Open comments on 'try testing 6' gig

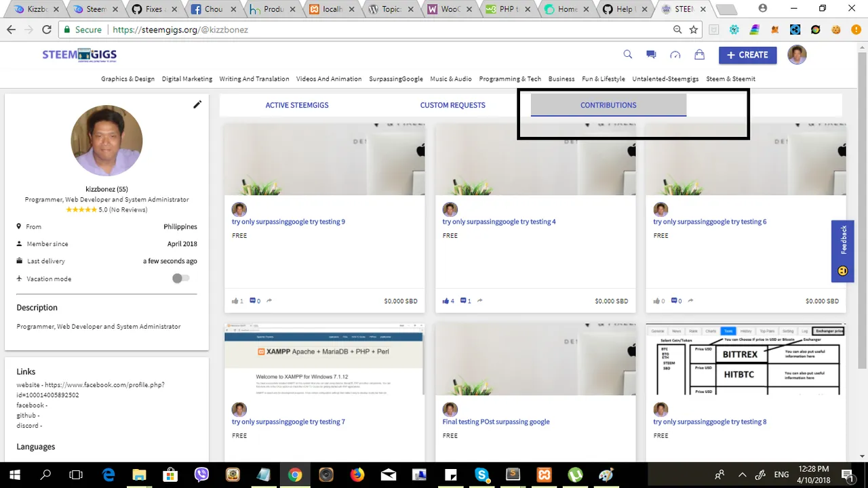click(675, 301)
